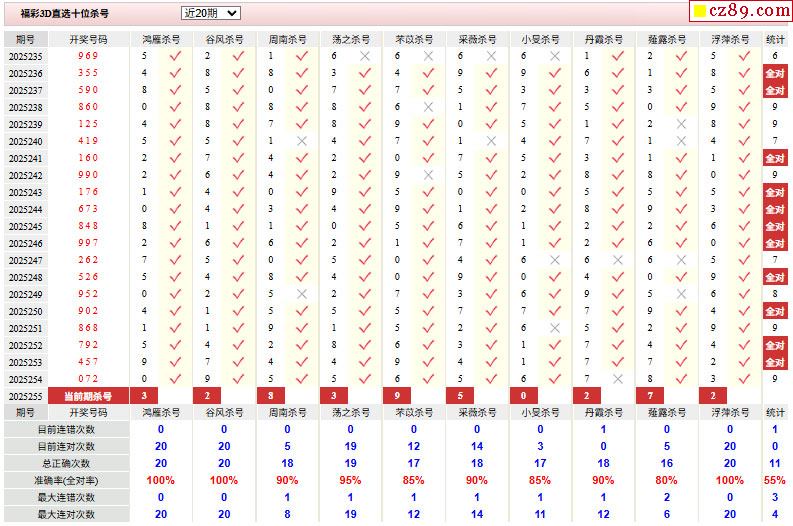Viewport: 793px width, 526px height.
Task: Click the 鸿雁 checkmark in row 2025235
Action: (175, 56)
